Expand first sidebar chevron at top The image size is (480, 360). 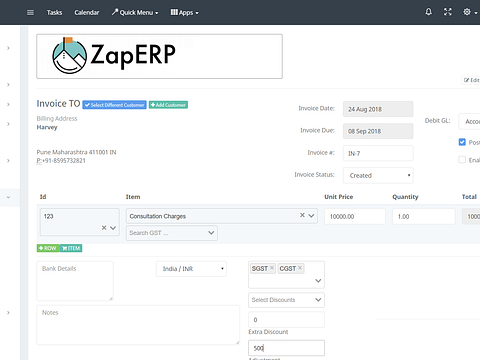pyautogui.click(x=8, y=48)
